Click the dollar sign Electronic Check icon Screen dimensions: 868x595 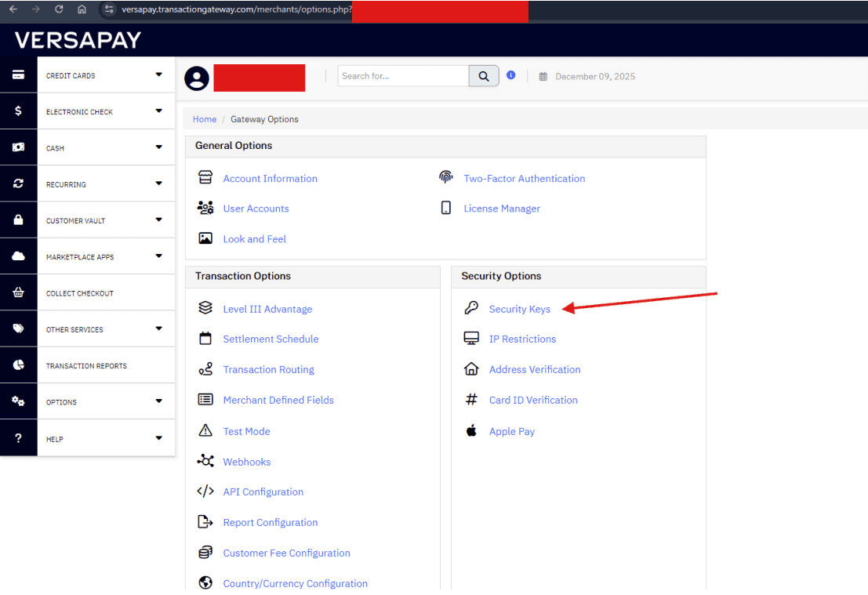point(18,111)
